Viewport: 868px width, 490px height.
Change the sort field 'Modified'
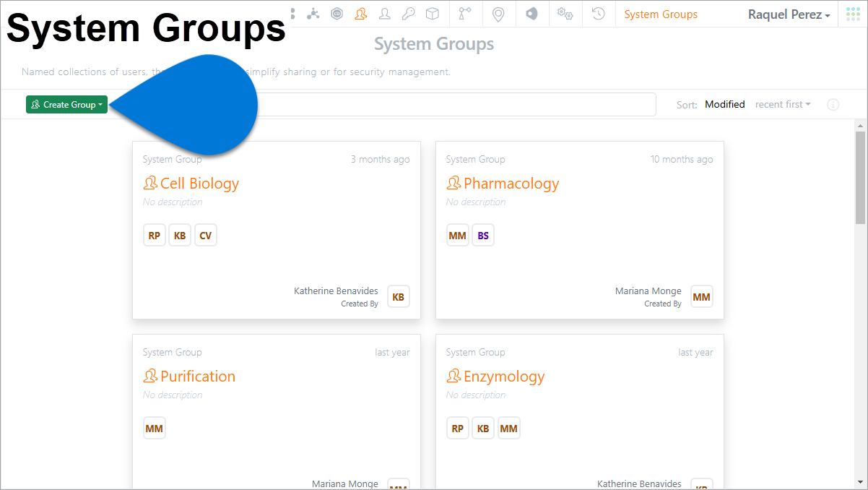click(x=725, y=105)
